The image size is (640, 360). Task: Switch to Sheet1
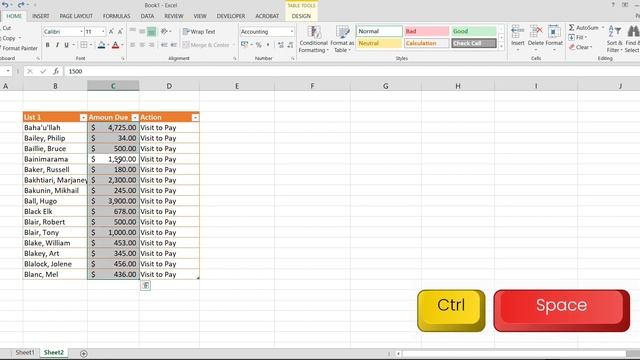pos(25,352)
